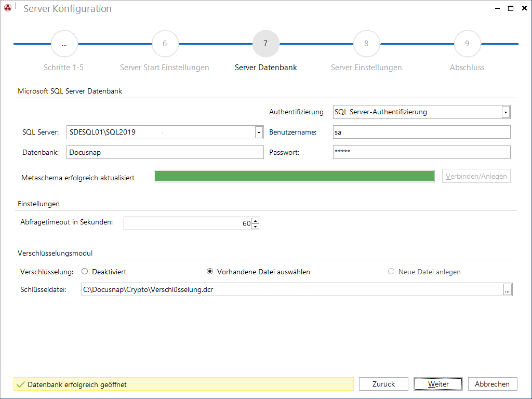The width and height of the screenshot is (532, 399).
Task: Click the Docusnap app icon in title bar
Action: [7, 7]
